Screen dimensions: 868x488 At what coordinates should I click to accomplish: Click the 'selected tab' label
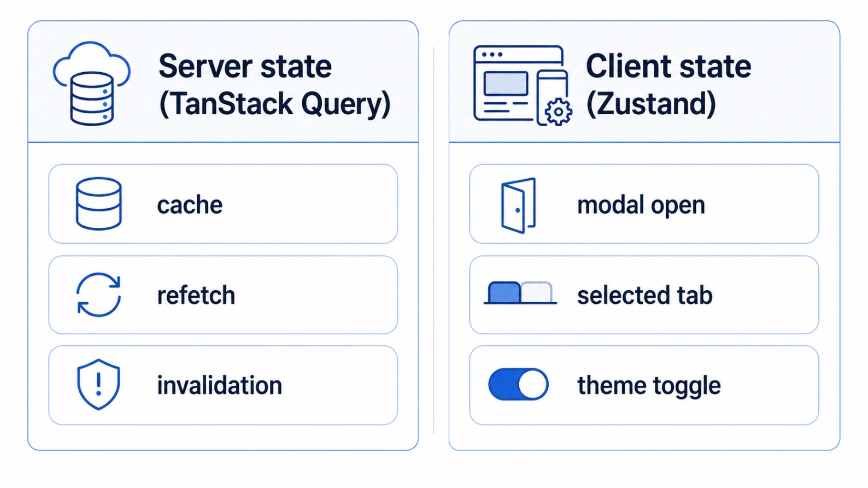[645, 295]
